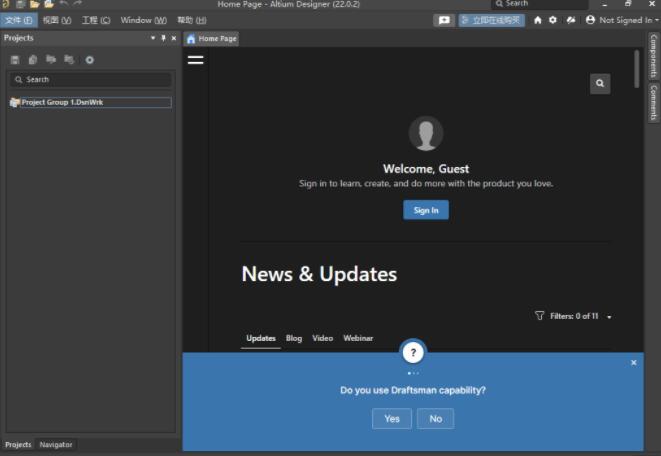The height and width of the screenshot is (456, 661).
Task: Answer No to Draftsman question
Action: coord(435,419)
